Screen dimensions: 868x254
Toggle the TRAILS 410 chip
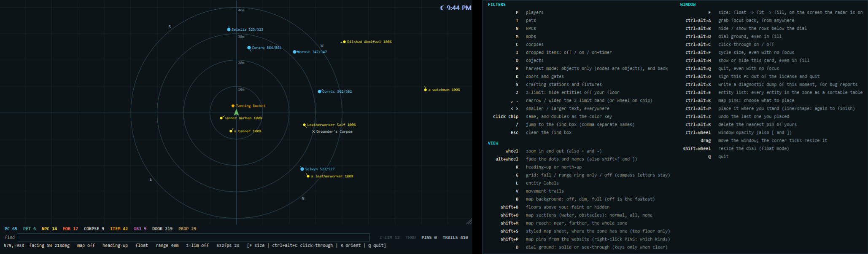pyautogui.click(x=455, y=238)
